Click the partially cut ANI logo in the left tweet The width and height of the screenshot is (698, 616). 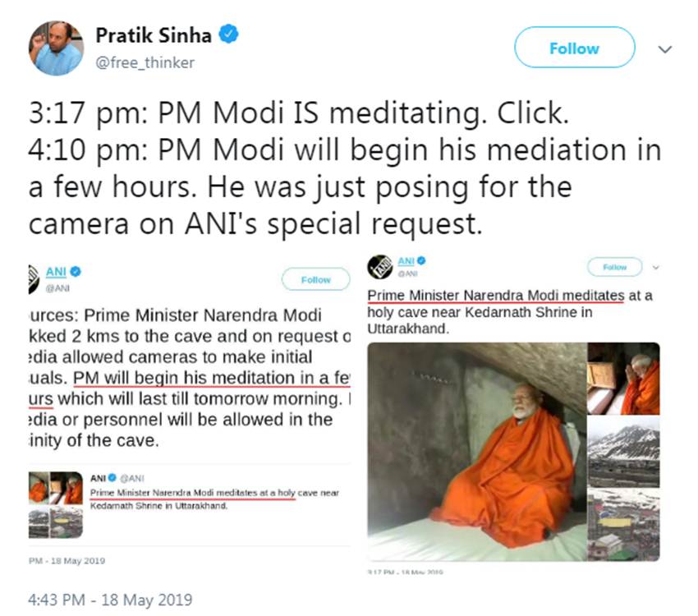(x=34, y=275)
